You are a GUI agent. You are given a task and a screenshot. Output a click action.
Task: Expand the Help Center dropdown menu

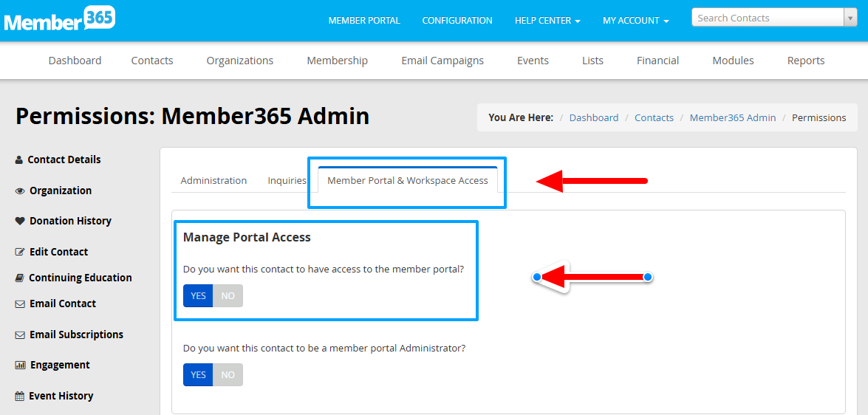[547, 21]
